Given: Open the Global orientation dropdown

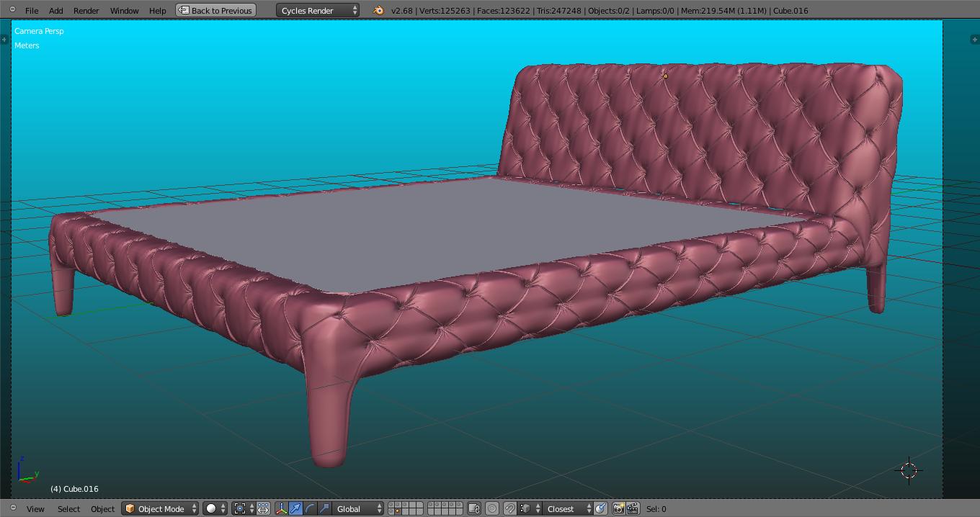Looking at the screenshot, I should tap(358, 508).
